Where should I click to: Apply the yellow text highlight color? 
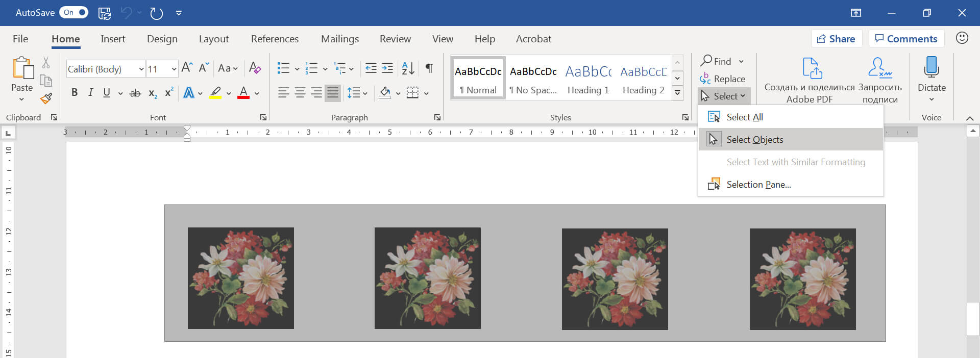coord(215,93)
